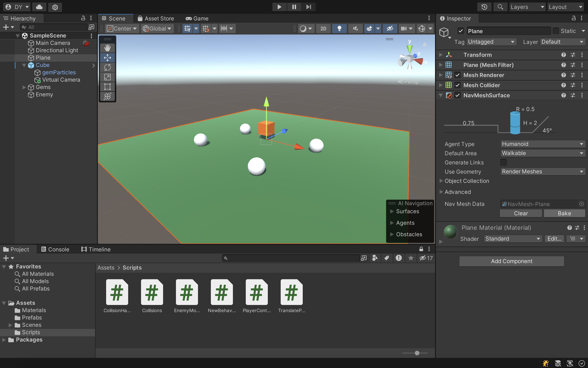Disable the Mesh Renderer component
Screen dimensions: 588x368
click(x=458, y=75)
